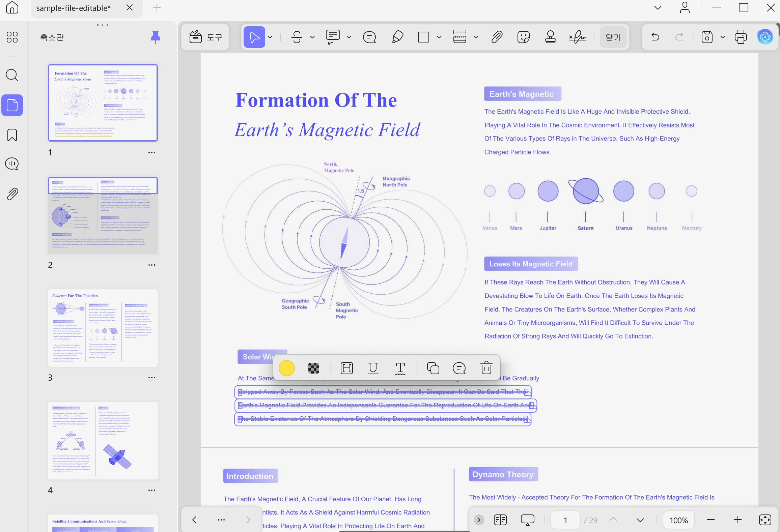Open more options for page 3 thumbnail

click(152, 378)
